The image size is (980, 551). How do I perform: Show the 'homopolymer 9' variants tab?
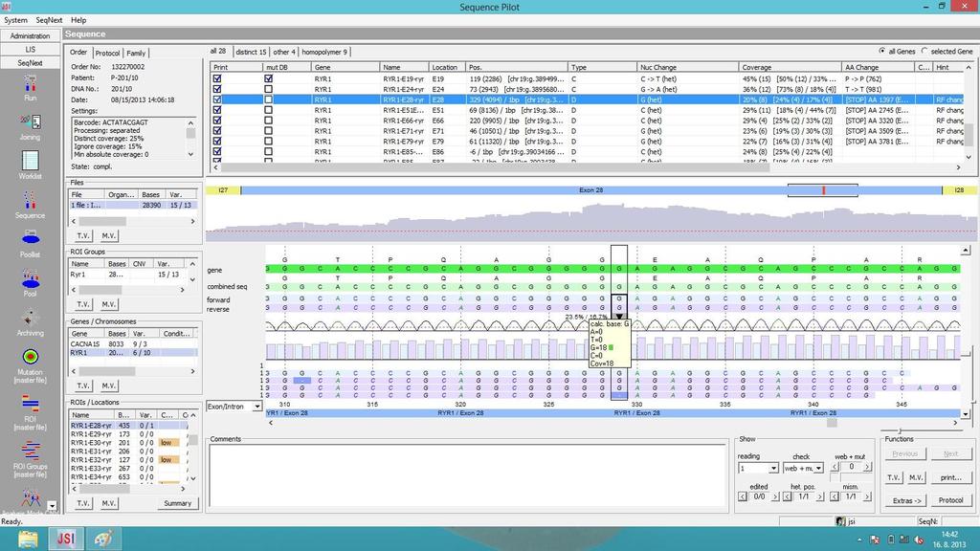point(324,52)
